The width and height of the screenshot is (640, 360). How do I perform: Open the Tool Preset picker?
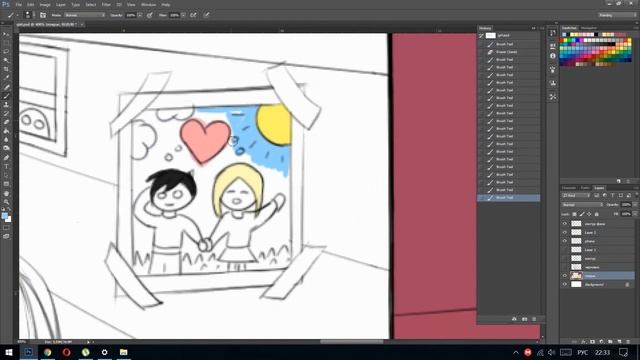click(x=12, y=15)
